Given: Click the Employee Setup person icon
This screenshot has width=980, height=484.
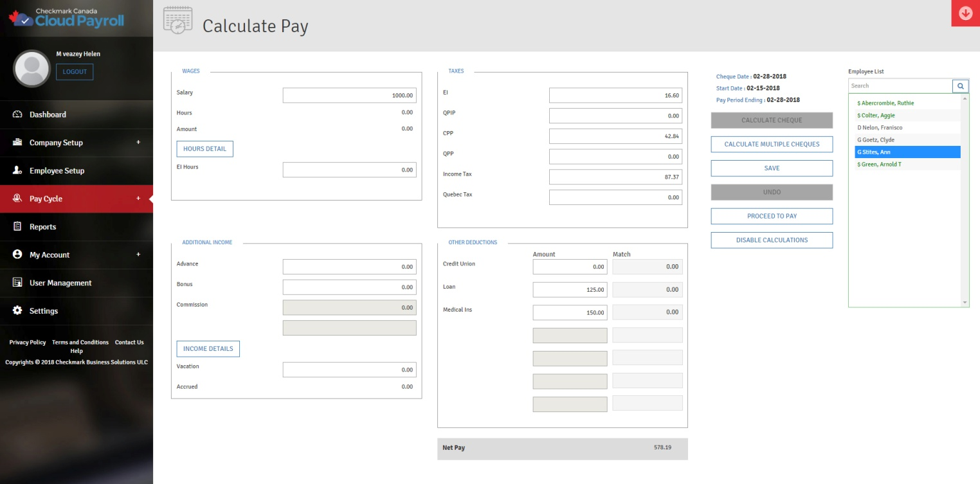Looking at the screenshot, I should (17, 170).
